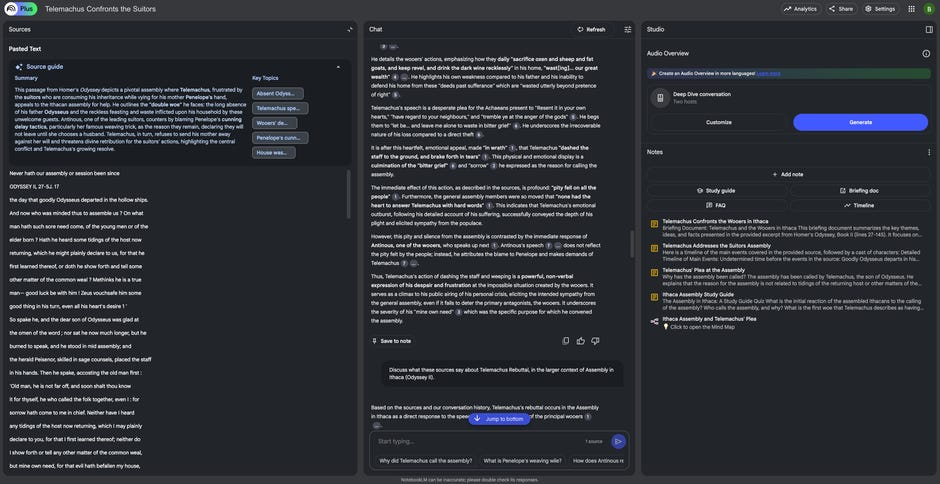Open the Analytics view

[799, 8]
